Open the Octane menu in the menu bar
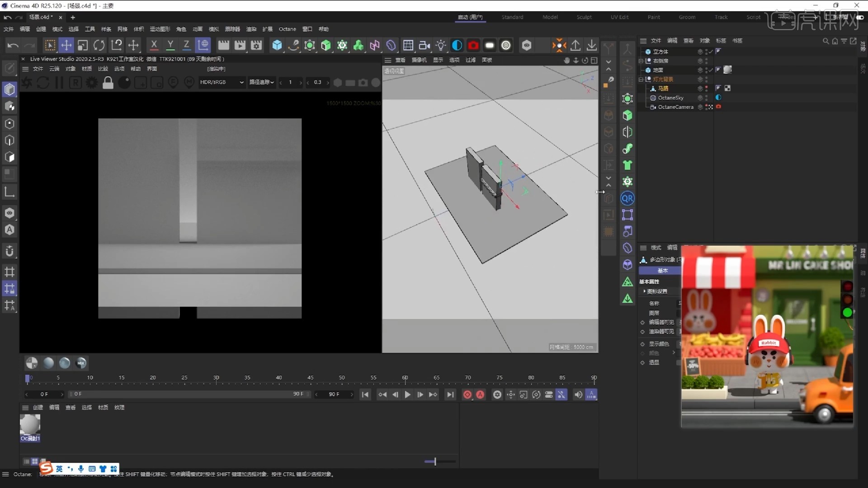 click(287, 28)
